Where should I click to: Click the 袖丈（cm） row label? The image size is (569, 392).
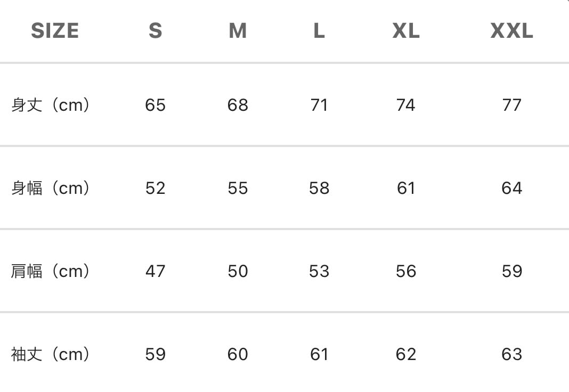tap(51, 354)
